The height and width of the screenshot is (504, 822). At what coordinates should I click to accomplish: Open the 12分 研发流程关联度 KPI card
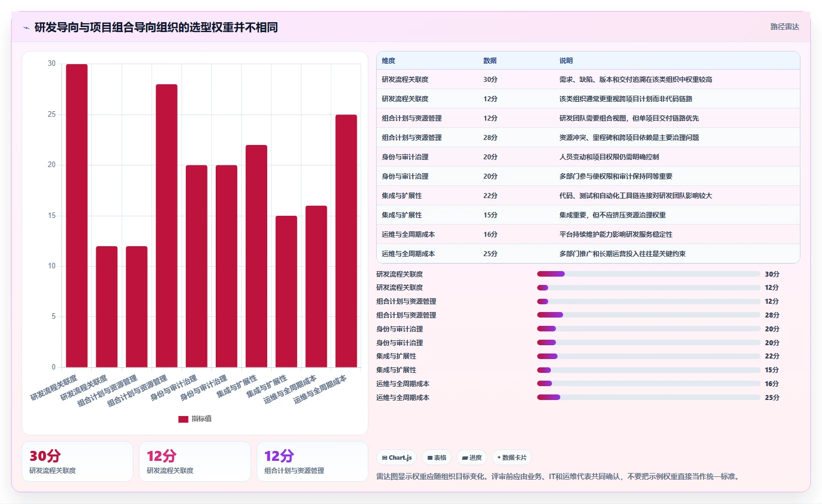(x=195, y=461)
